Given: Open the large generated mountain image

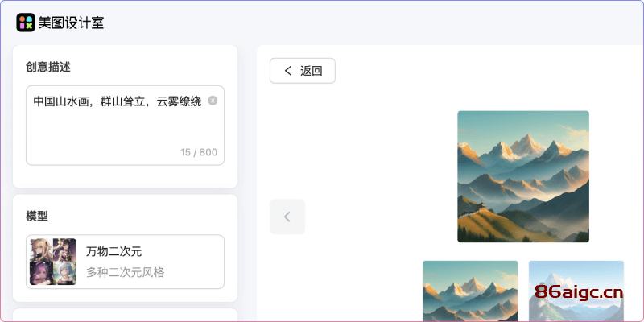Looking at the screenshot, I should (523, 176).
